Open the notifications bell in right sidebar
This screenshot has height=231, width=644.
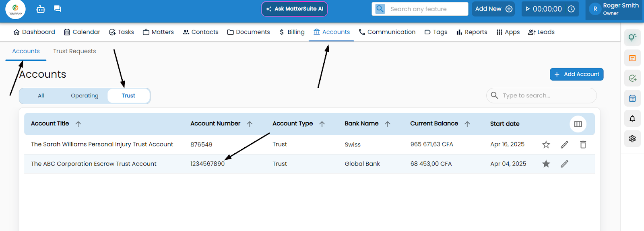coord(632,119)
